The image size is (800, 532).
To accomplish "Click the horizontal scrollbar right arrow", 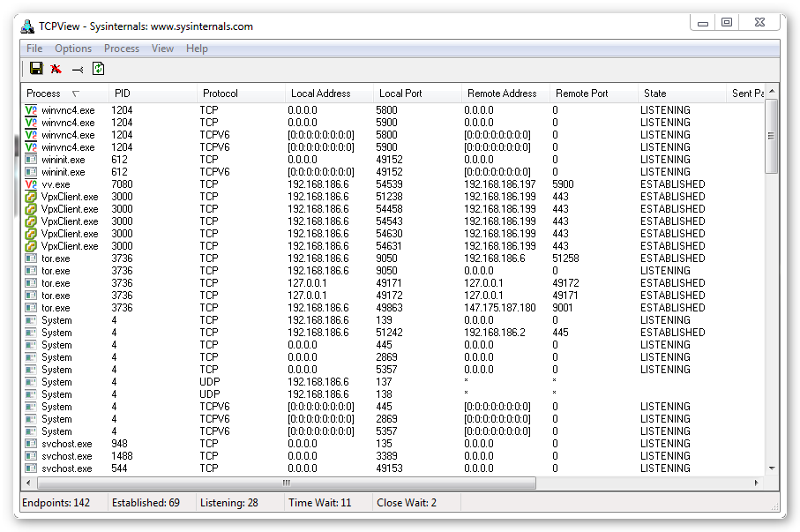I will (x=757, y=483).
